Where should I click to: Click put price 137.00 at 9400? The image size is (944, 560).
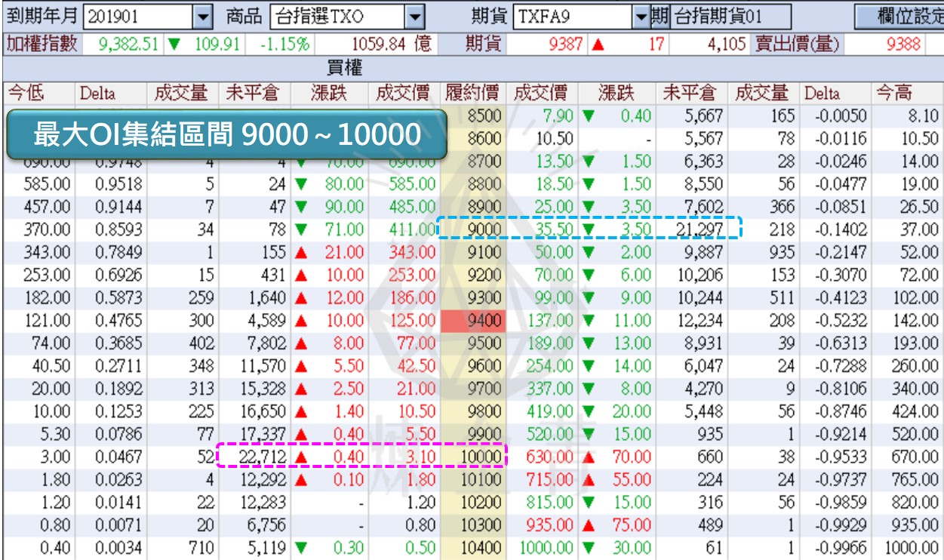click(550, 321)
